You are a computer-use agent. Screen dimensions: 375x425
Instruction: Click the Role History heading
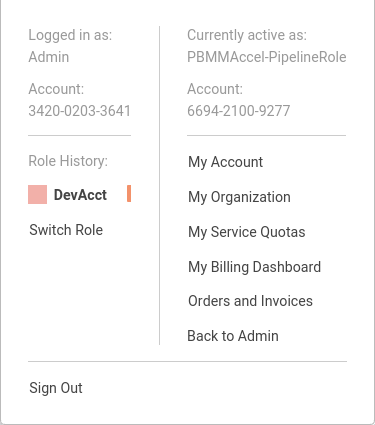[x=68, y=161]
